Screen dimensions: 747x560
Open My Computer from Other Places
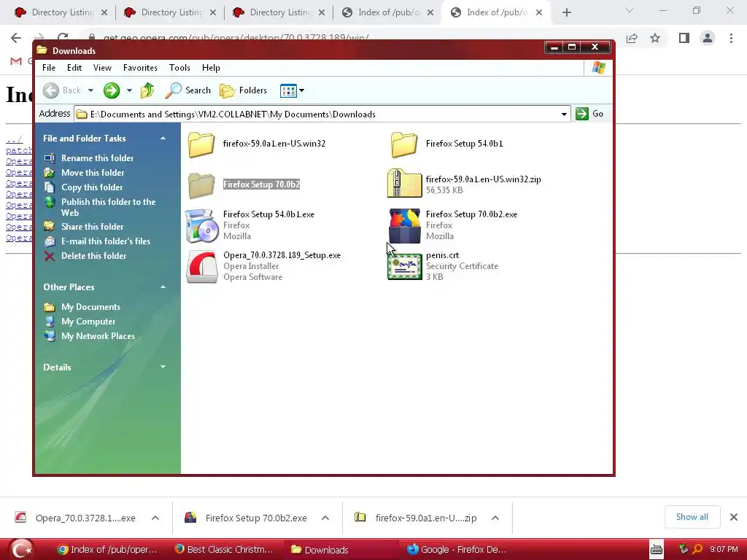[x=88, y=322]
